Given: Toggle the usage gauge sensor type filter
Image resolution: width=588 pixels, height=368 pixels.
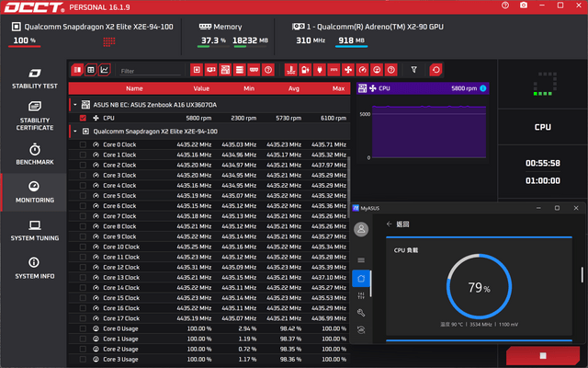Looking at the screenshot, I should 377,70.
